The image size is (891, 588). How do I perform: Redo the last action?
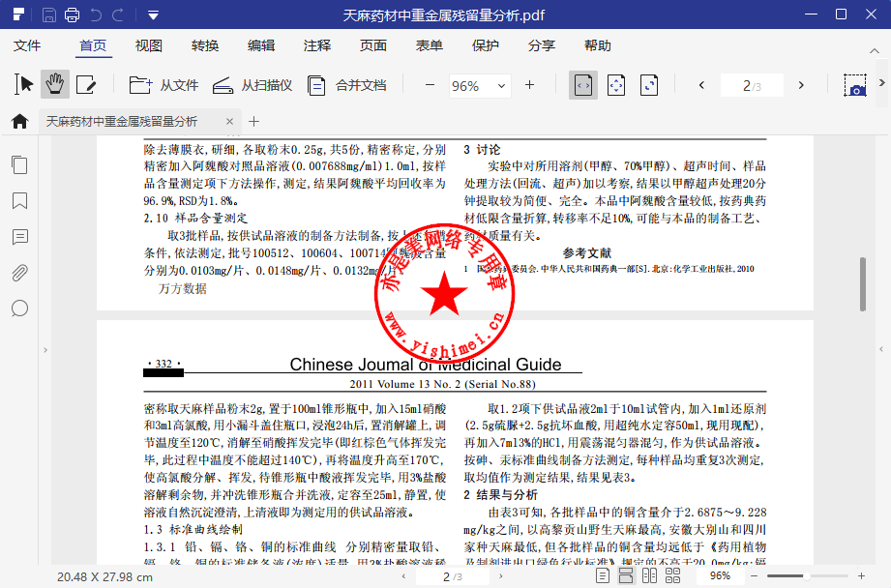(118, 15)
